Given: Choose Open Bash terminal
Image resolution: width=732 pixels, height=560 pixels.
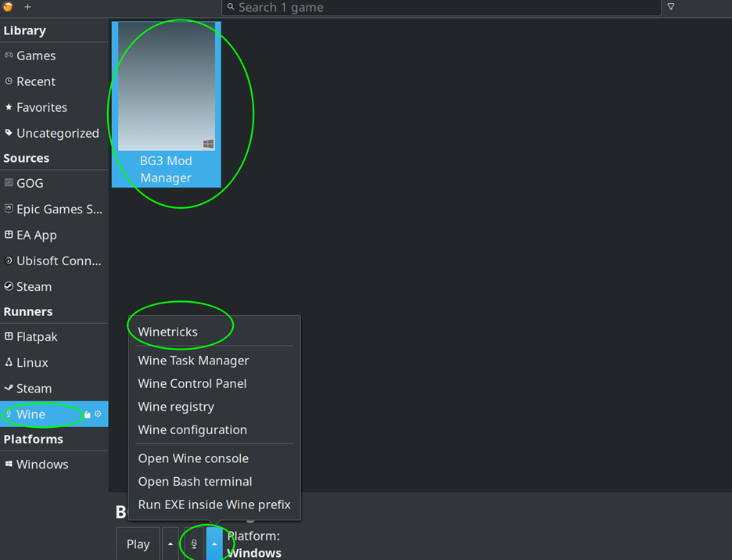Looking at the screenshot, I should (x=214, y=482).
